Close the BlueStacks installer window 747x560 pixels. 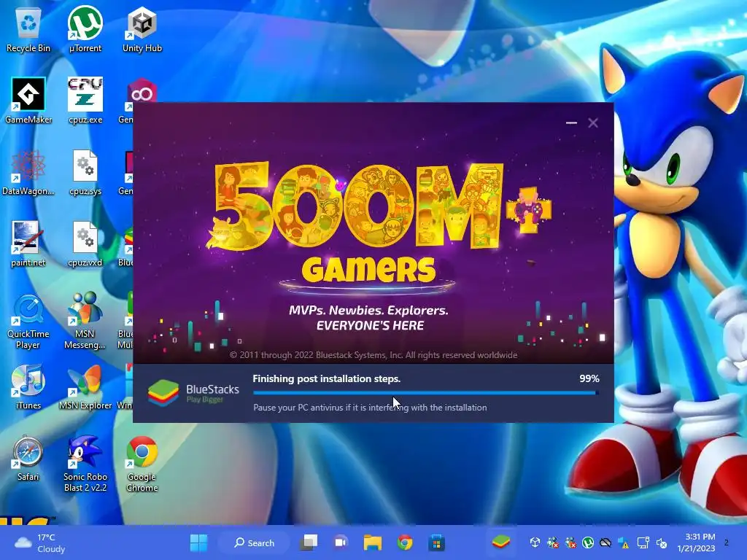coord(592,122)
